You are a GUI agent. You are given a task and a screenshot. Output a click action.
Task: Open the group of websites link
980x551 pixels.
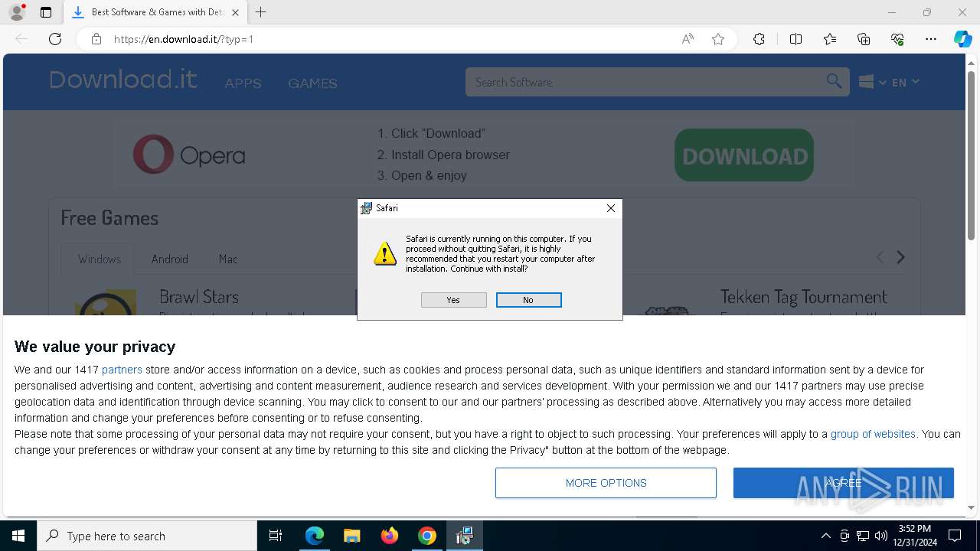(873, 434)
